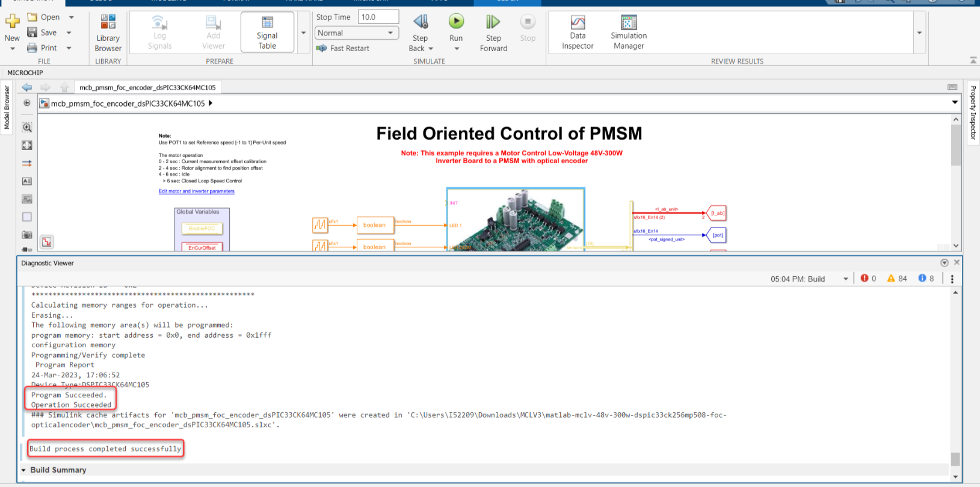Expand the Print dropdown arrow
The image size is (980, 487).
69,48
